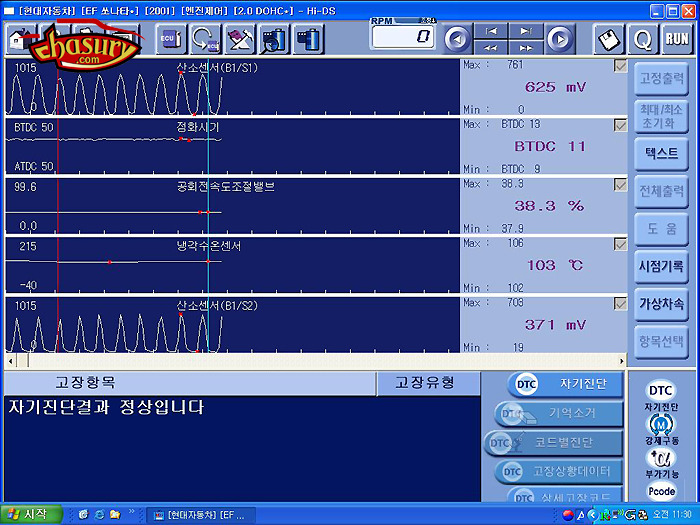Toggle checkbox for 점화시기 row
Image resolution: width=700 pixels, height=525 pixels.
pyautogui.click(x=620, y=125)
